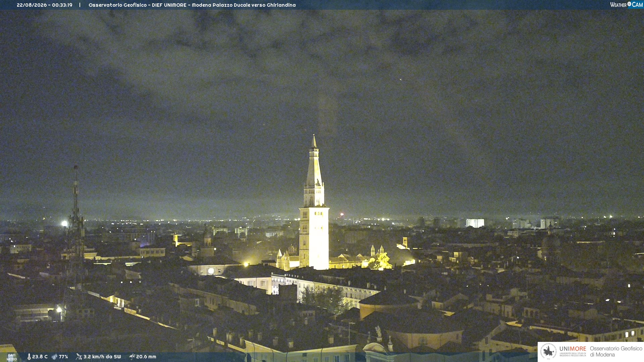This screenshot has height=362, width=644.
Task: Click the thermometer temperature icon
Action: pyautogui.click(x=29, y=357)
